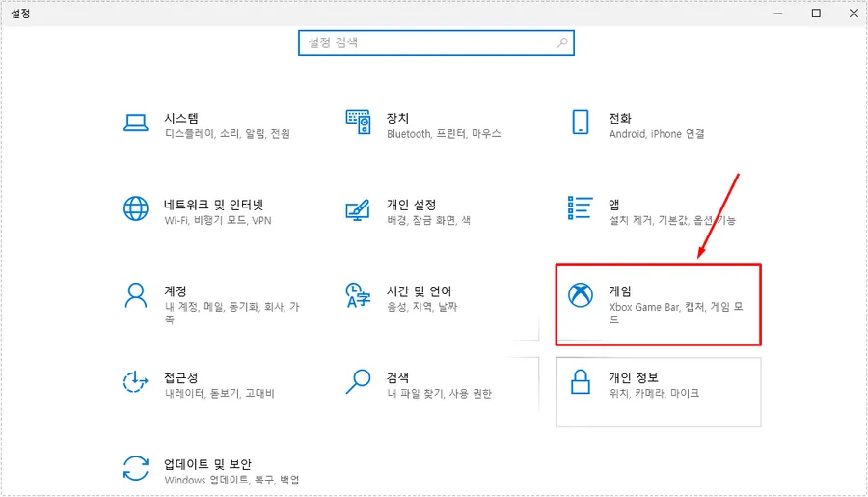Click the magnifier icon in search box
This screenshot has height=497, width=868.
click(562, 42)
